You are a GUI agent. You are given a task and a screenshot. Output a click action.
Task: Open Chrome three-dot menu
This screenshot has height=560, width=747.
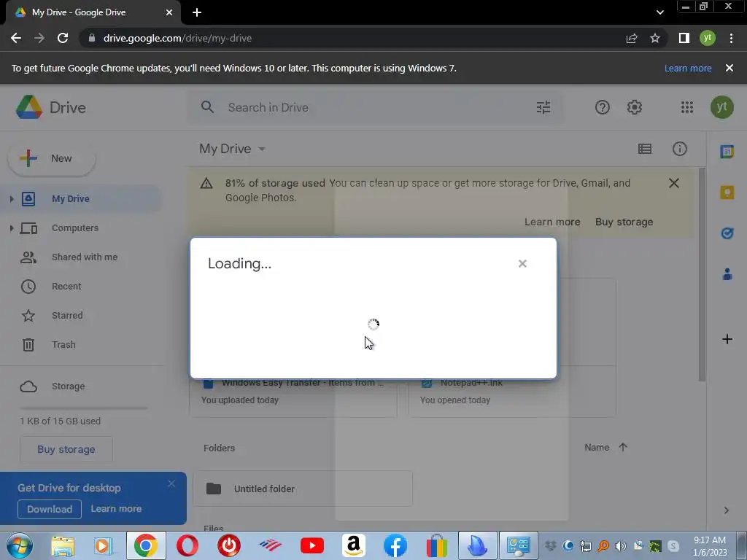[x=731, y=38]
